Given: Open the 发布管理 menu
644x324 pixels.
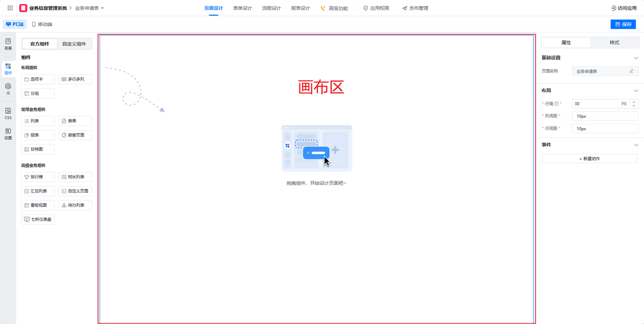Looking at the screenshot, I should 415,8.
